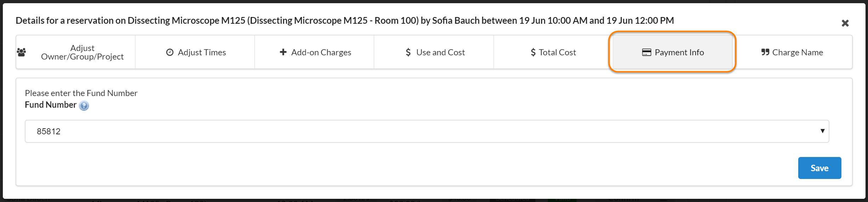Click the plus icon beside Add-on Charges
868x202 pixels.
(283, 52)
